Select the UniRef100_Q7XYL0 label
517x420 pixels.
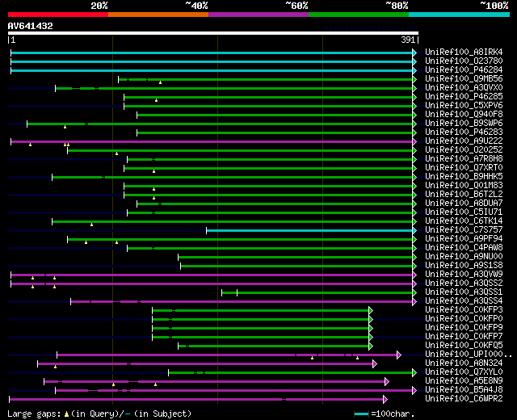pos(464,372)
